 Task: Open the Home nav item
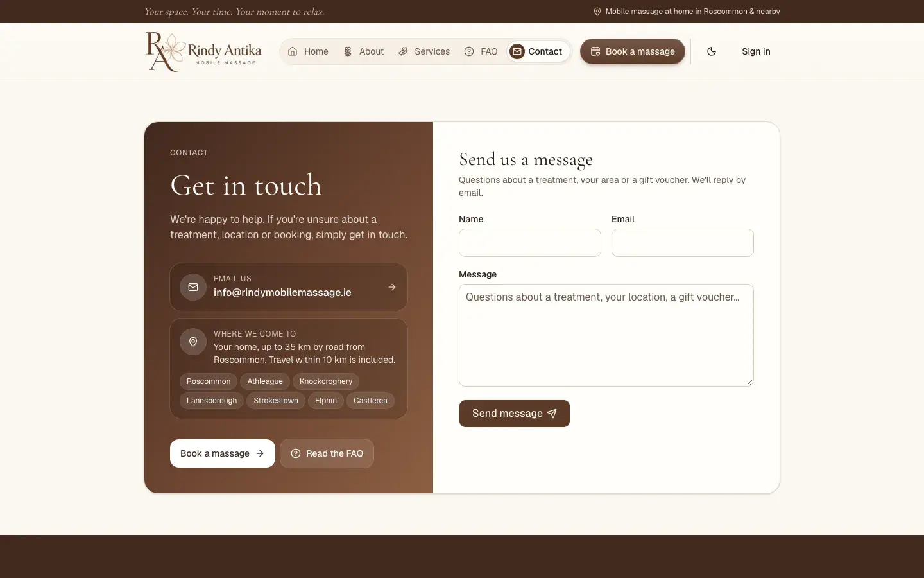tap(308, 51)
